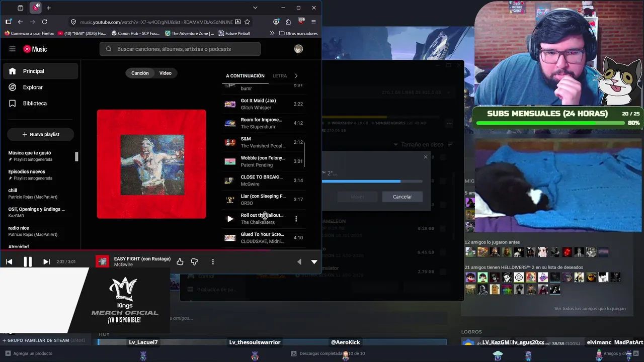Open the Canon Hub - SCP bookmark
Image resolution: width=644 pixels, height=362 pixels.
tap(135, 33)
